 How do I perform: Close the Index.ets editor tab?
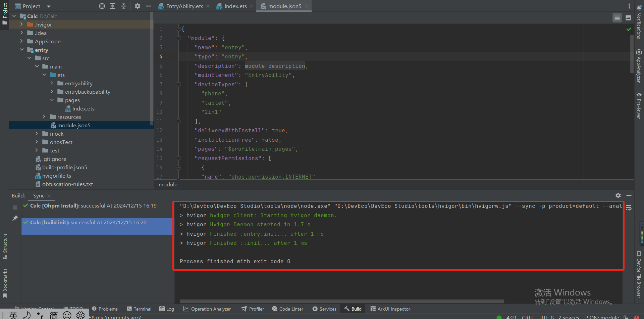tap(252, 6)
